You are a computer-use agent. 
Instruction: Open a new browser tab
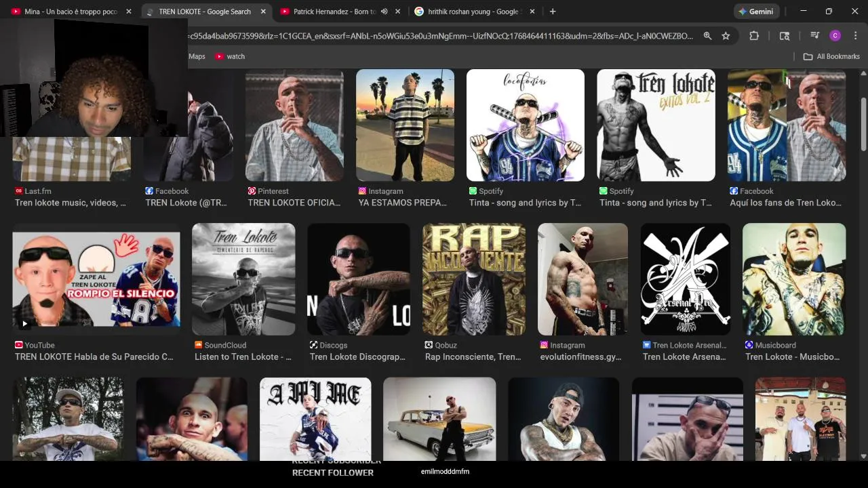(553, 12)
